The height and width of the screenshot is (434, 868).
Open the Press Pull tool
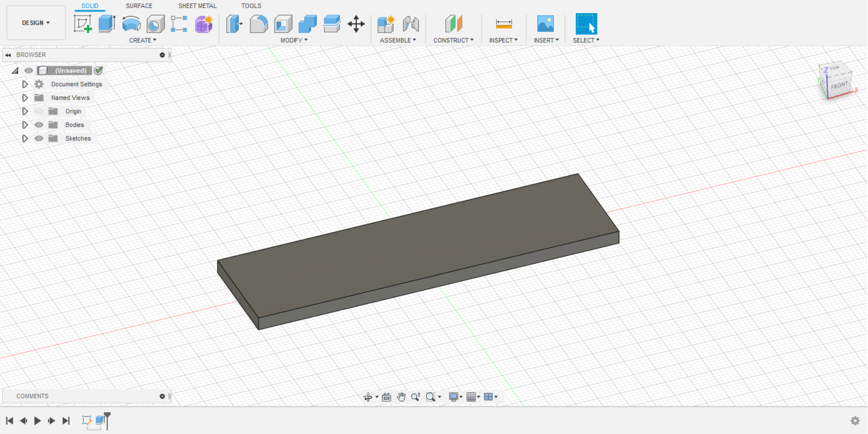(x=234, y=24)
